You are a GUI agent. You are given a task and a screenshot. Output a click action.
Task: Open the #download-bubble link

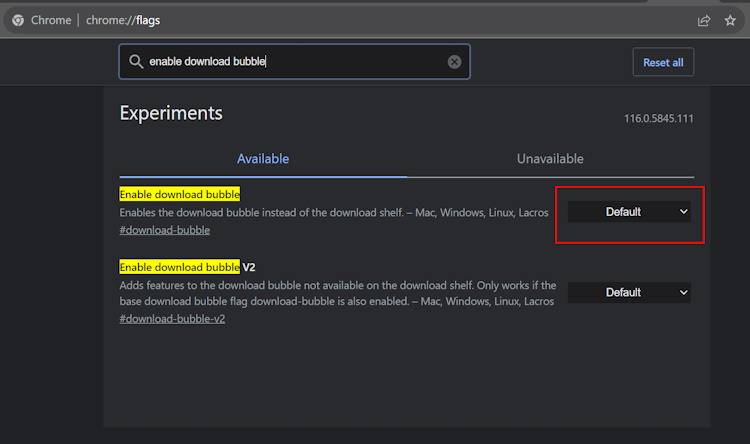click(x=165, y=230)
